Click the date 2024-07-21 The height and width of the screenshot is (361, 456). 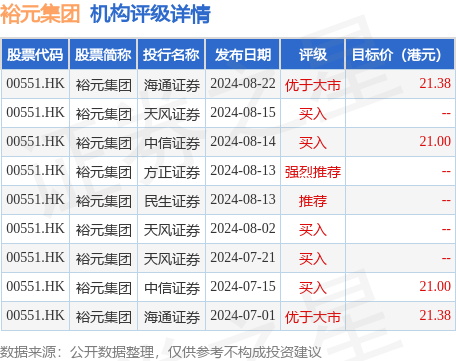(243, 257)
